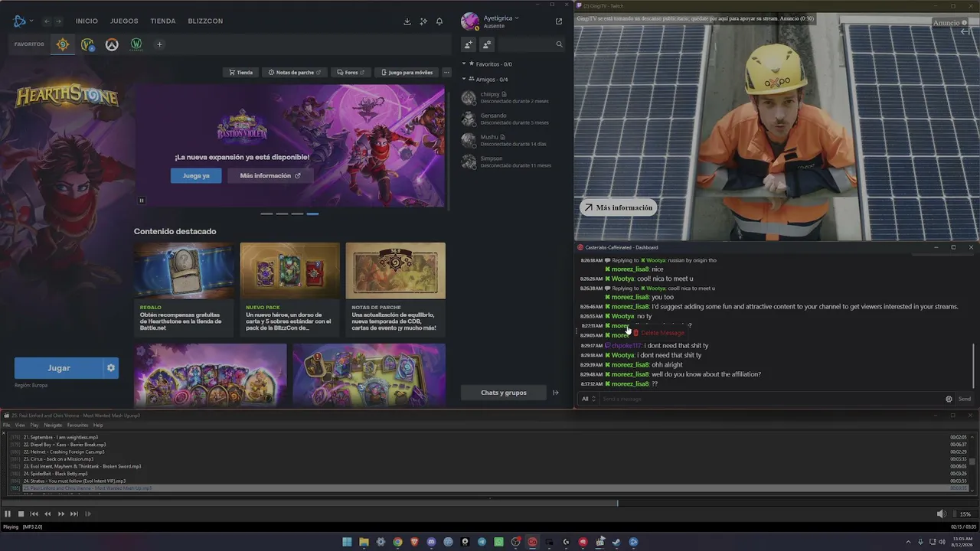Select the Hearthstone favorite game icon

coord(63,44)
